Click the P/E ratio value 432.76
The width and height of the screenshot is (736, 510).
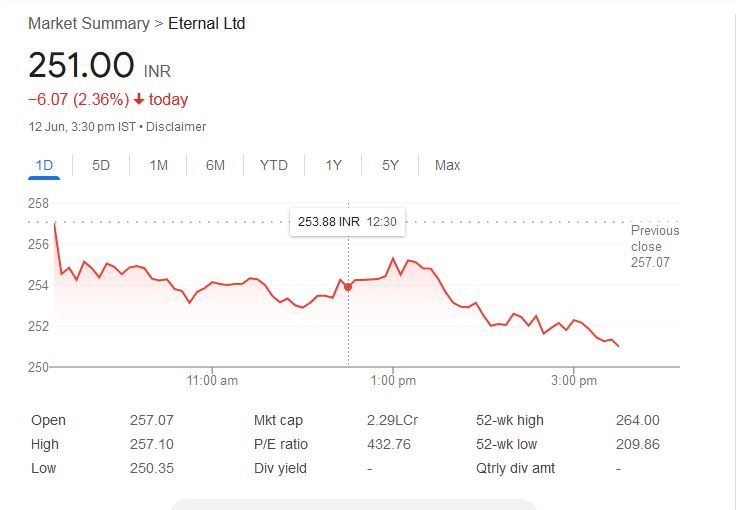pos(389,444)
